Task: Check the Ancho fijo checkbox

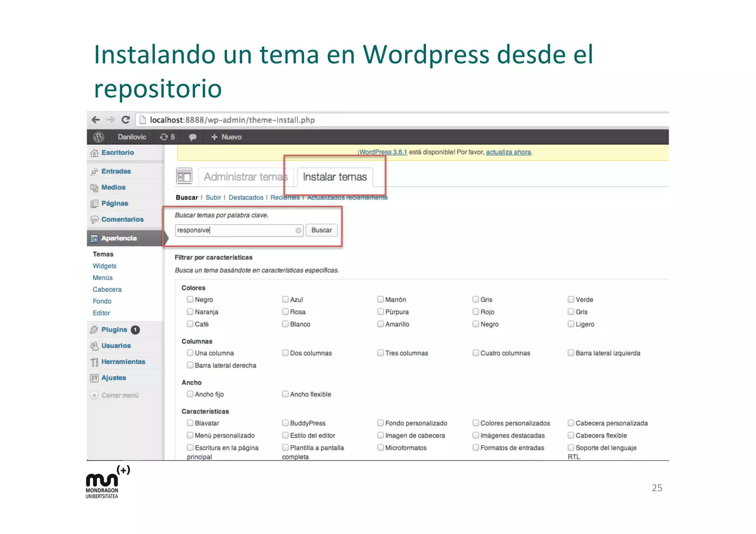Action: coord(190,394)
